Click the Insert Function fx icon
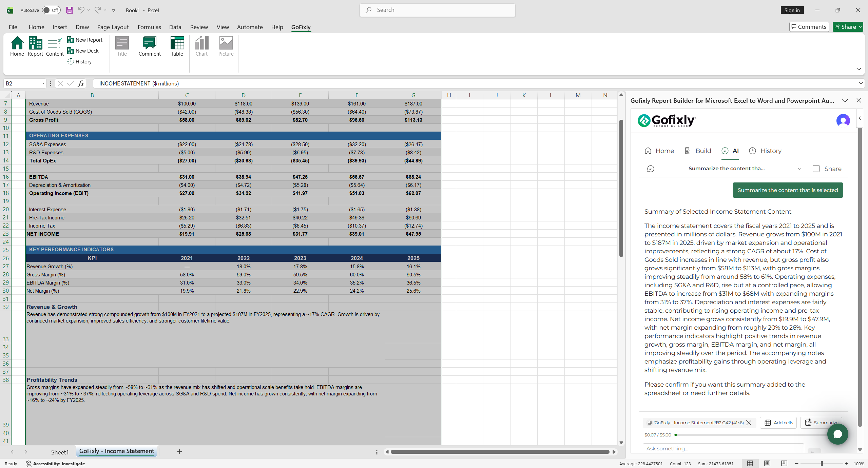This screenshot has width=868, height=468. (81, 83)
